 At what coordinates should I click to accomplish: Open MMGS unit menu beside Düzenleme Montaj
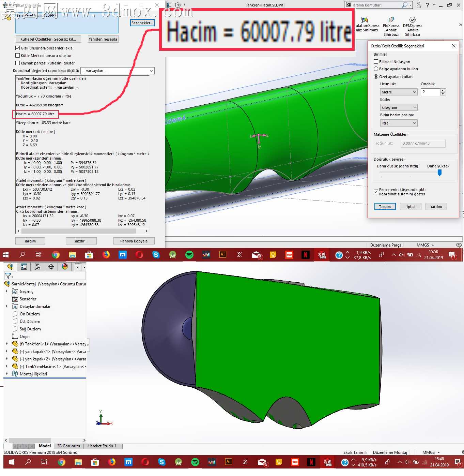(x=431, y=452)
